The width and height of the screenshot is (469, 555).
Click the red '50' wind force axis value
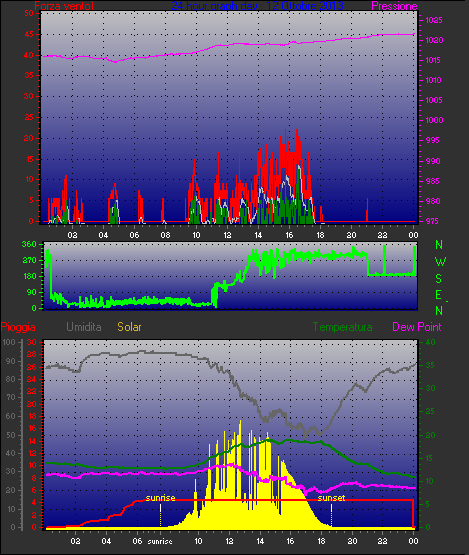(29, 13)
